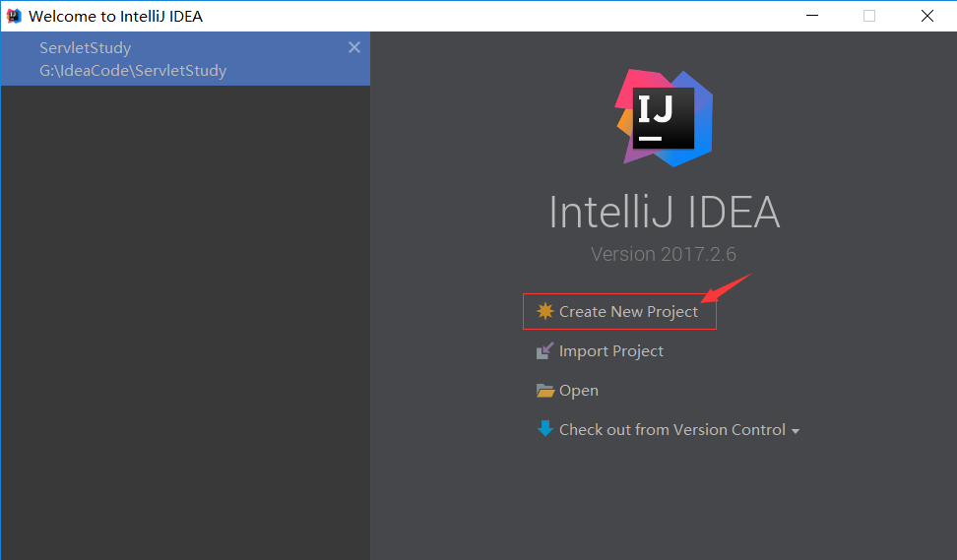Click the IntelliJ icon in the title bar
Image resolution: width=957 pixels, height=560 pixels.
[x=14, y=16]
